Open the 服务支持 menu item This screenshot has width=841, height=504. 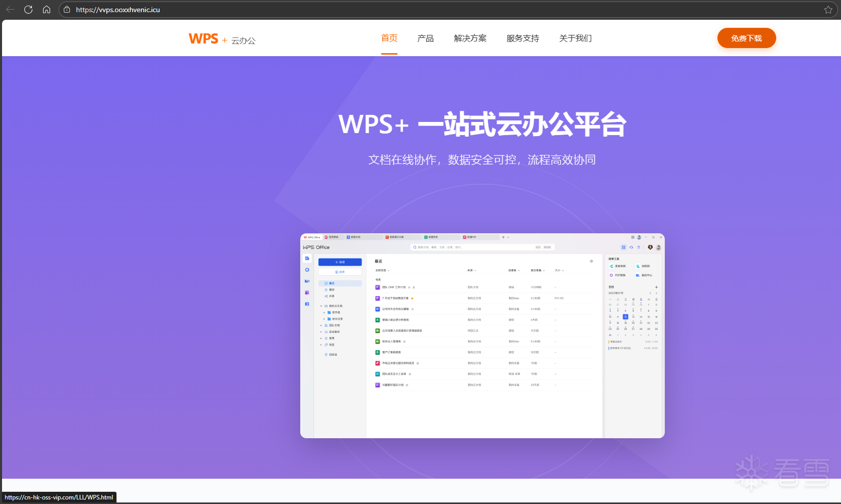[523, 38]
